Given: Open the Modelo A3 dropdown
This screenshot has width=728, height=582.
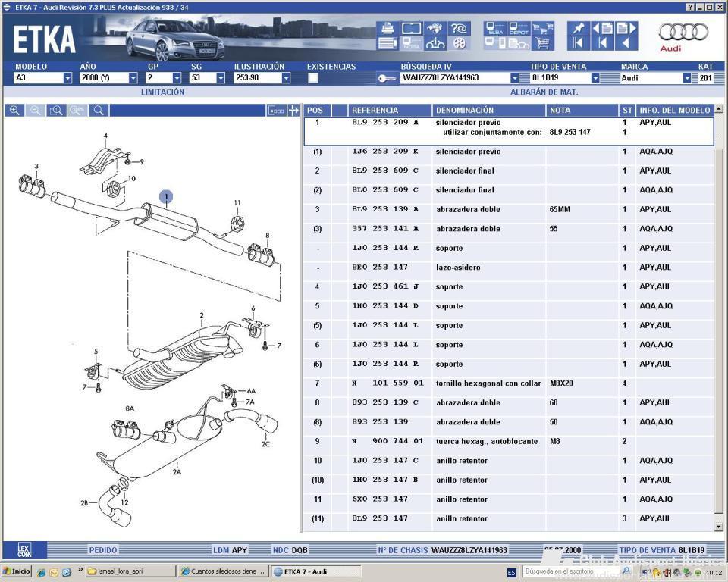Looking at the screenshot, I should coord(67,78).
